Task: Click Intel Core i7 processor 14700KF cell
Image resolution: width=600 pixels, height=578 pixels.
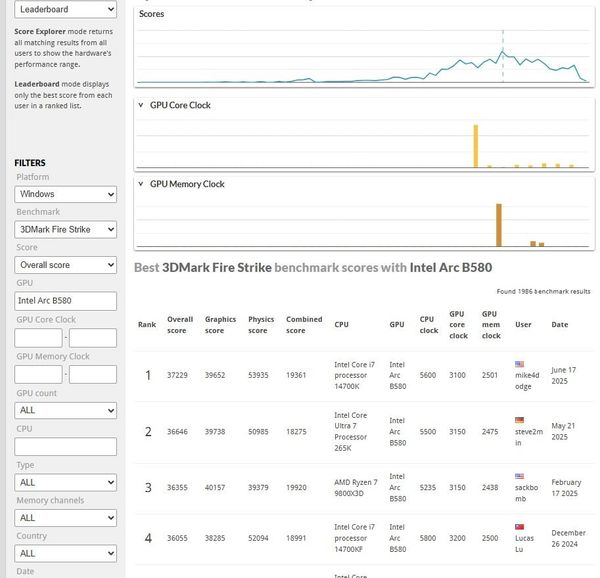Action: point(354,538)
